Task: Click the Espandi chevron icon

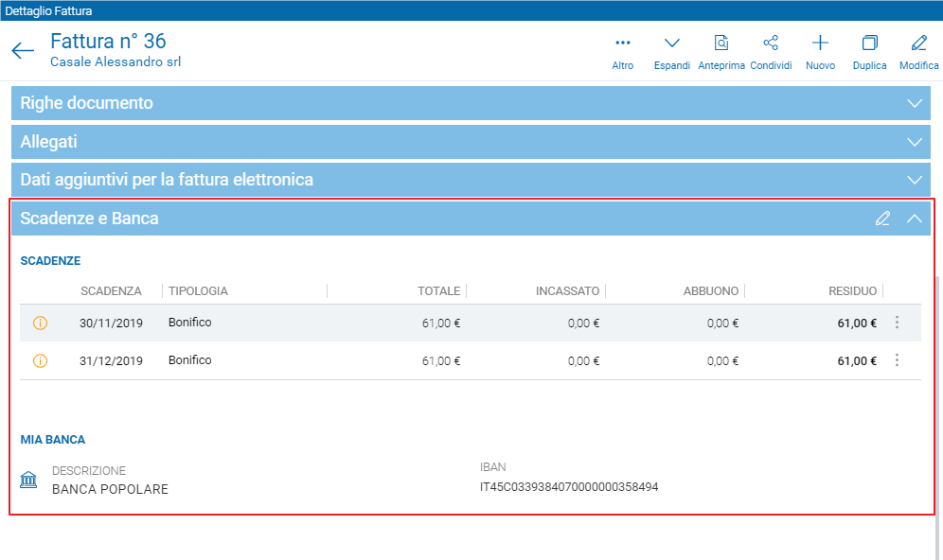Action: tap(672, 43)
